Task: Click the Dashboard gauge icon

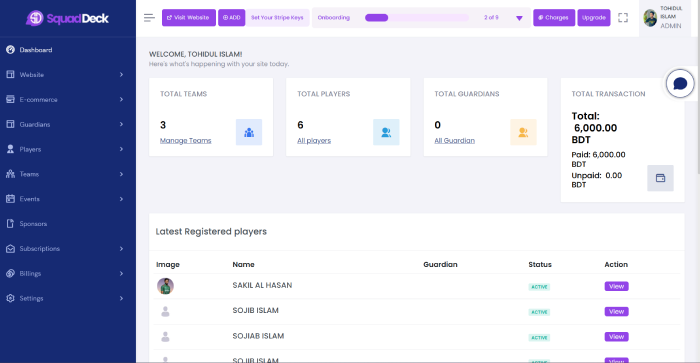Action: point(10,50)
